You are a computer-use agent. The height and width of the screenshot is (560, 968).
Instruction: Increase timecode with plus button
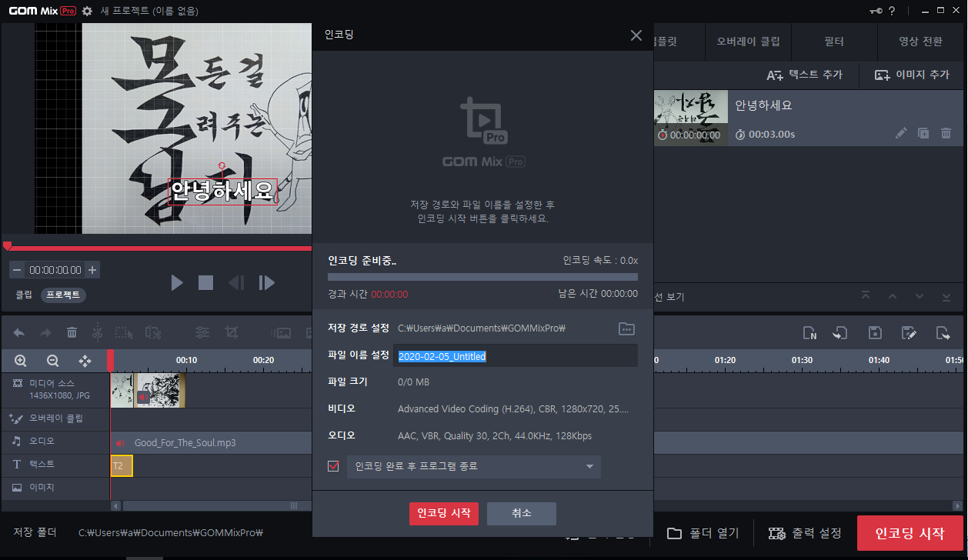(x=92, y=270)
